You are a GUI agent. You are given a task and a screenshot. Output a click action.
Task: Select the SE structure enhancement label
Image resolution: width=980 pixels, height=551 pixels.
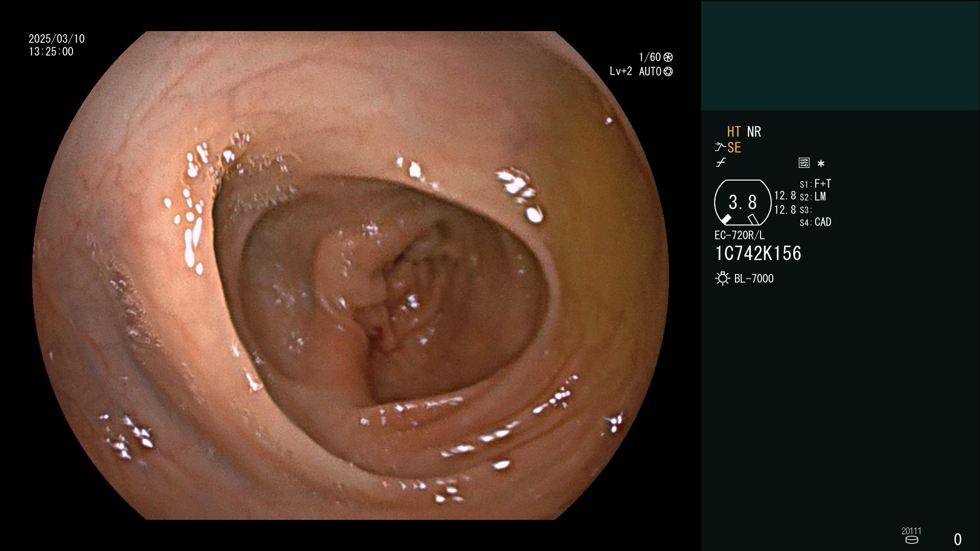734,147
